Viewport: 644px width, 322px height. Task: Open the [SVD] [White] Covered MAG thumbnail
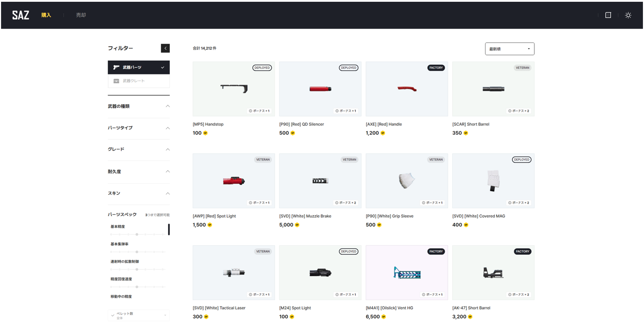pos(493,181)
